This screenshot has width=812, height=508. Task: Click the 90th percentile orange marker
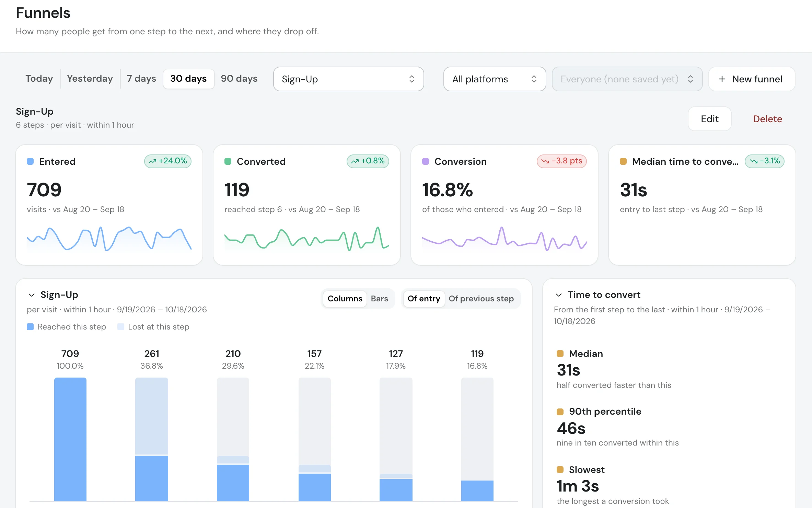pos(560,412)
